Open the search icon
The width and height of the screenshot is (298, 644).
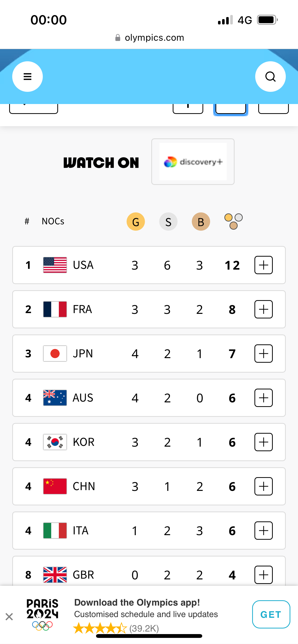[270, 77]
